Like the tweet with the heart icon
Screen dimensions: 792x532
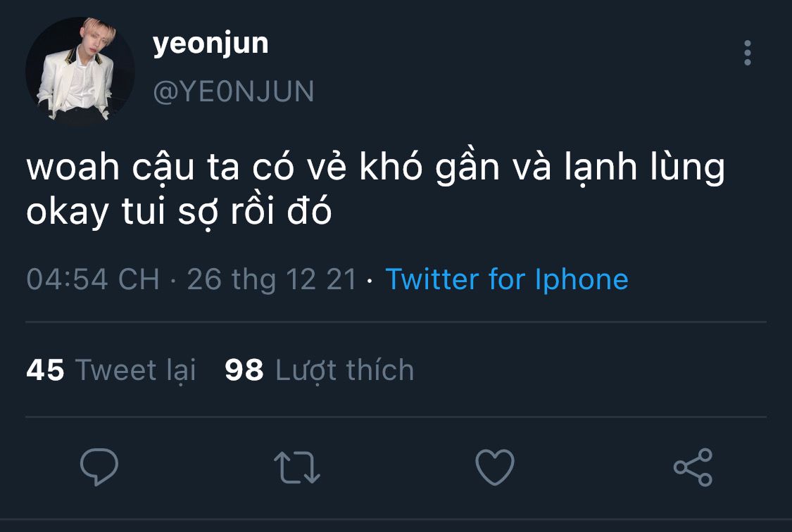tap(495, 467)
